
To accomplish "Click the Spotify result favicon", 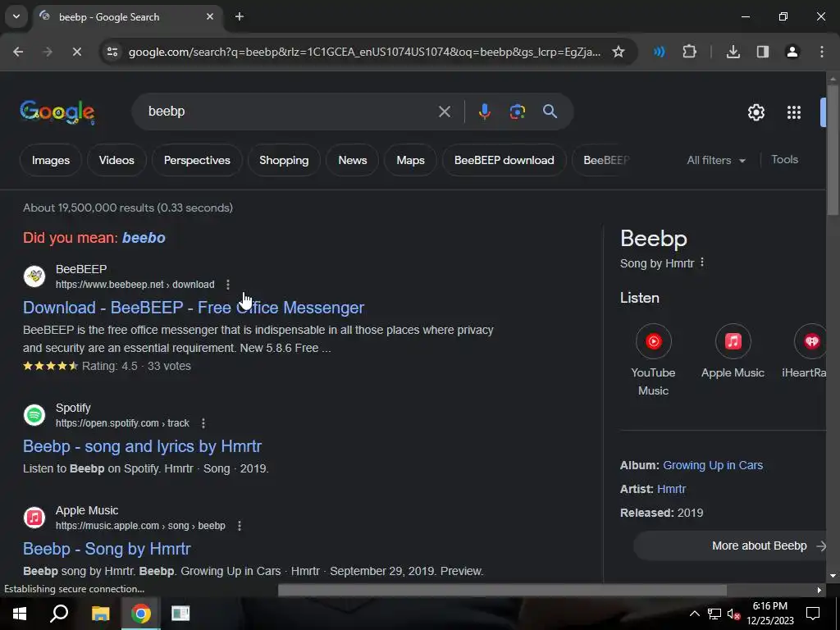I will point(34,415).
